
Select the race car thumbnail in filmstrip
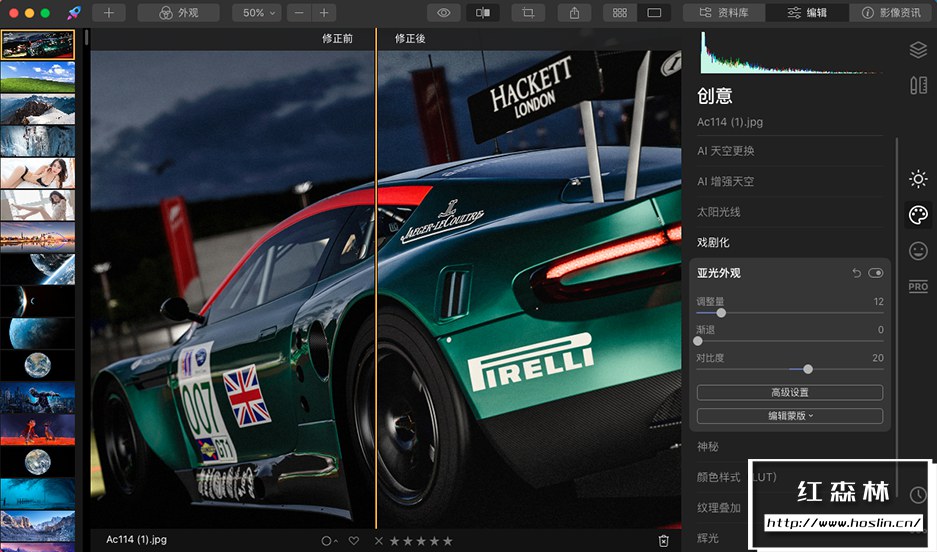click(38, 45)
